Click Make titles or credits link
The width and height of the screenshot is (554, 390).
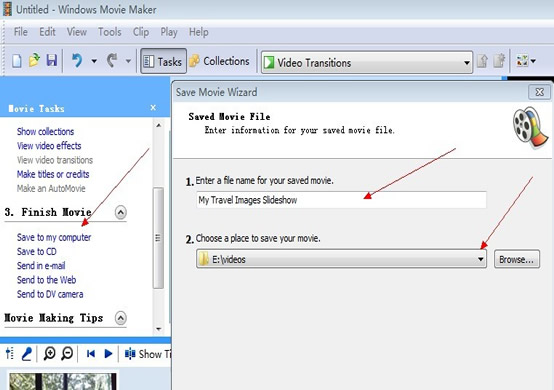53,174
